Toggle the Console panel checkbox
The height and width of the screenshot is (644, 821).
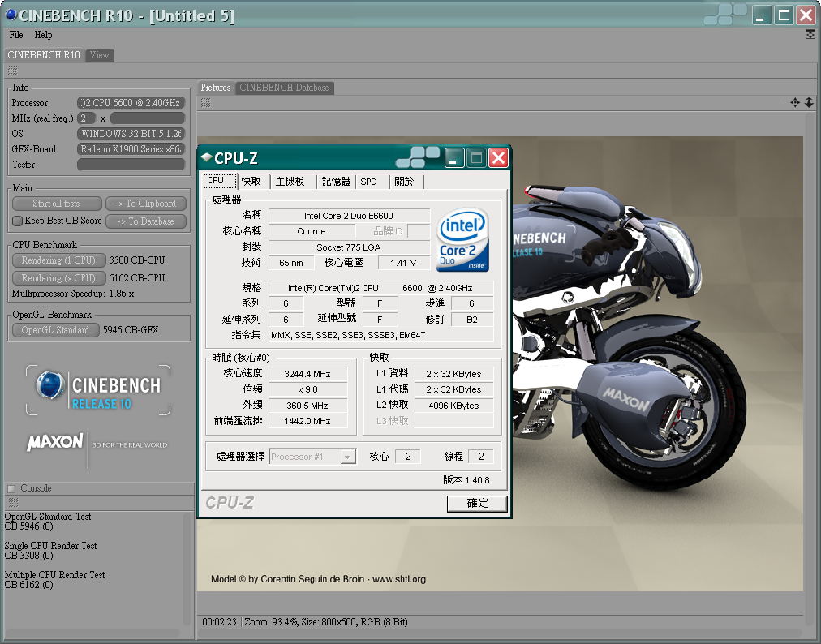pyautogui.click(x=11, y=488)
